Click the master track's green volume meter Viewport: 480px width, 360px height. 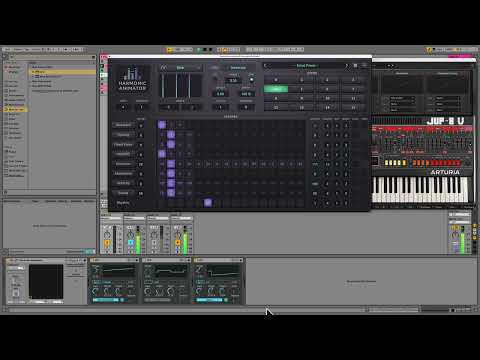coord(463,240)
